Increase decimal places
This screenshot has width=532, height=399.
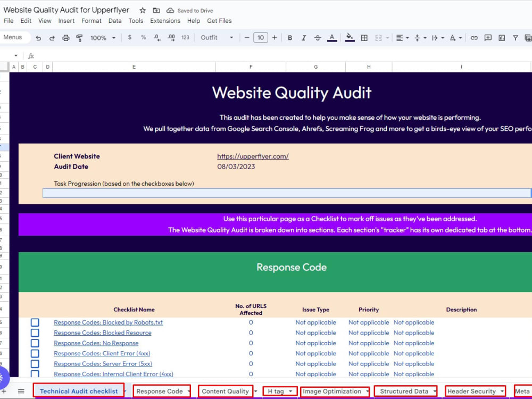click(x=171, y=37)
